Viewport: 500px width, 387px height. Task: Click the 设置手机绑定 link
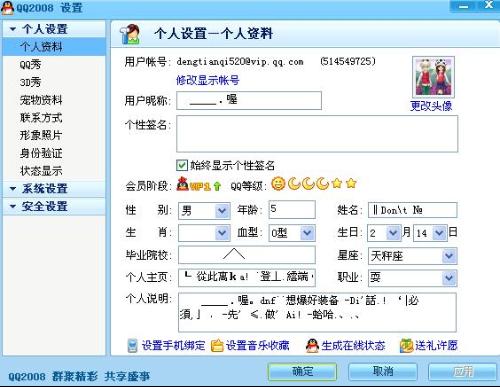click(x=173, y=345)
